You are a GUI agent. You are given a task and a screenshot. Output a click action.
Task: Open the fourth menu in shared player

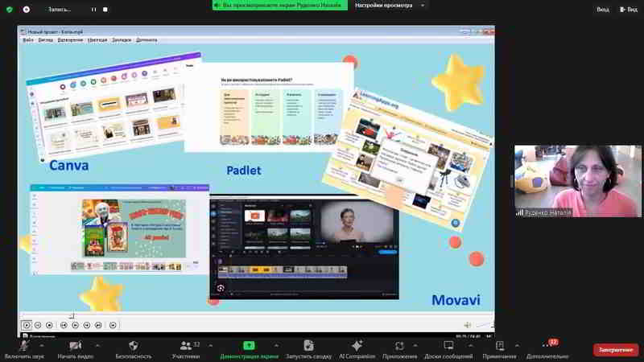97,39
